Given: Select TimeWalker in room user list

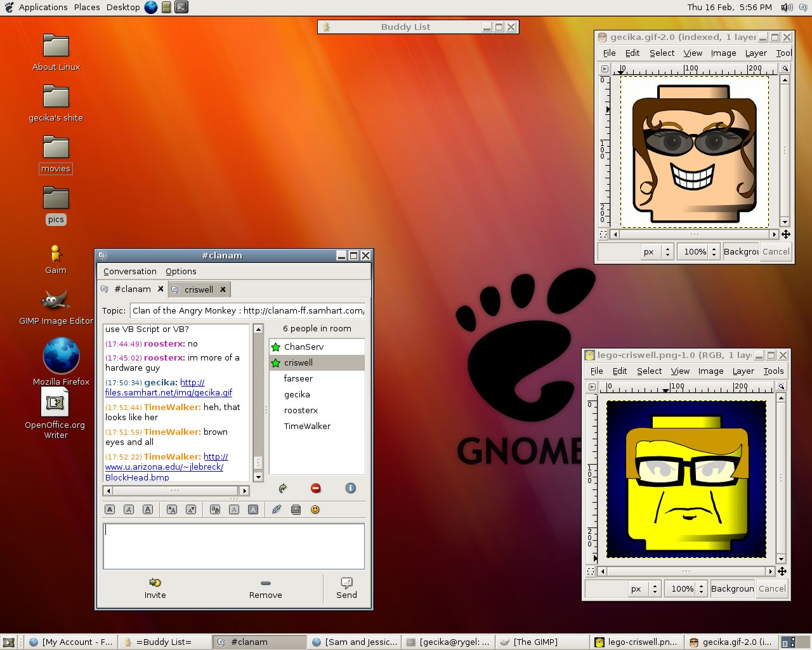Looking at the screenshot, I should [x=317, y=426].
